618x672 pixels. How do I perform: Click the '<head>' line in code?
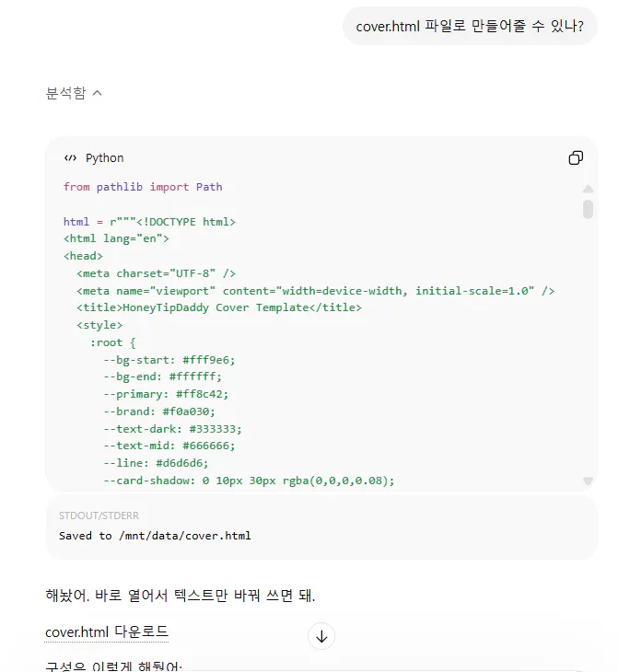83,256
